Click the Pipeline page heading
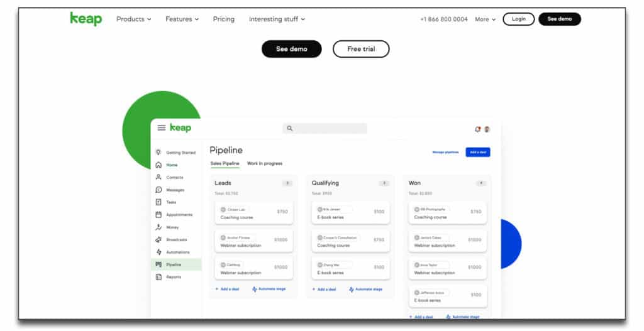 click(x=226, y=150)
